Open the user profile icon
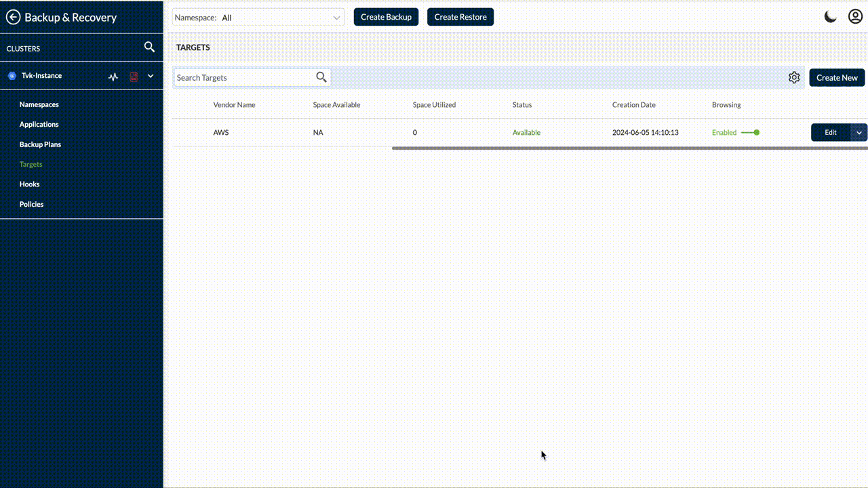Image resolution: width=868 pixels, height=488 pixels. tap(855, 16)
